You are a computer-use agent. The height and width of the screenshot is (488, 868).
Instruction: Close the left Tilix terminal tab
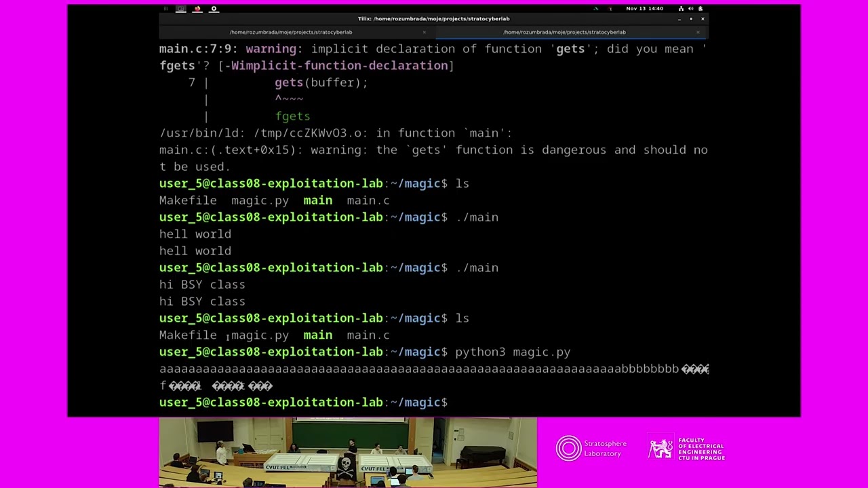coord(425,32)
